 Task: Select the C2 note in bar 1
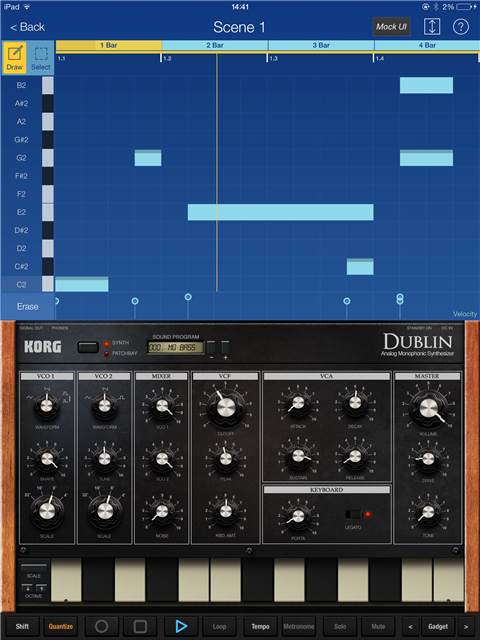coord(82,284)
